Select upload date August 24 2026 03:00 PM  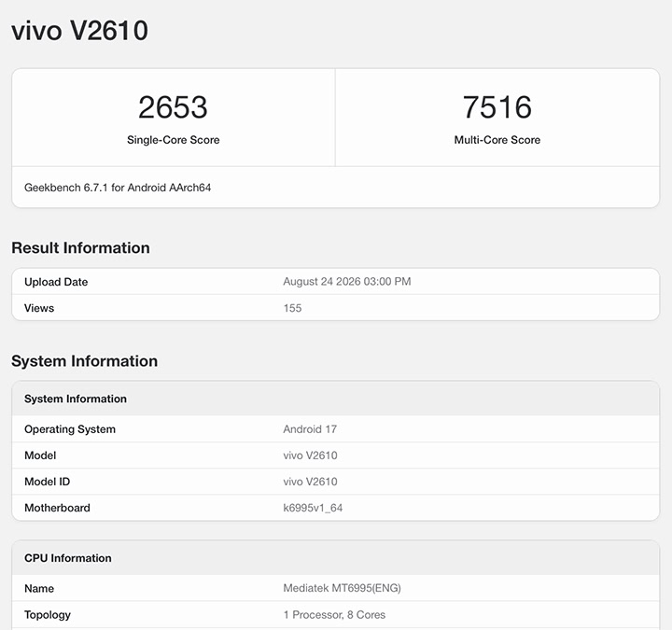pyautogui.click(x=346, y=282)
